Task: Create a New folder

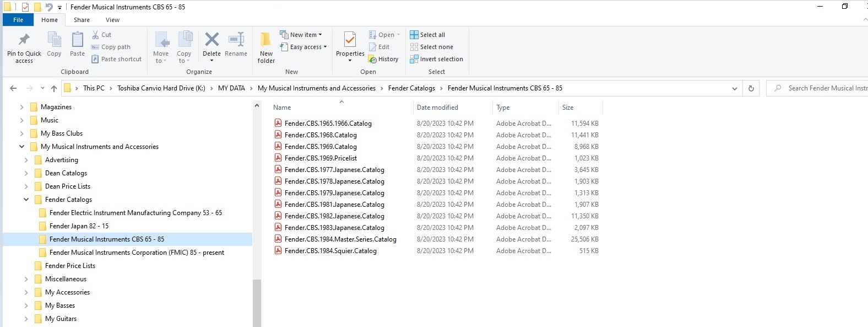Action: click(x=266, y=47)
